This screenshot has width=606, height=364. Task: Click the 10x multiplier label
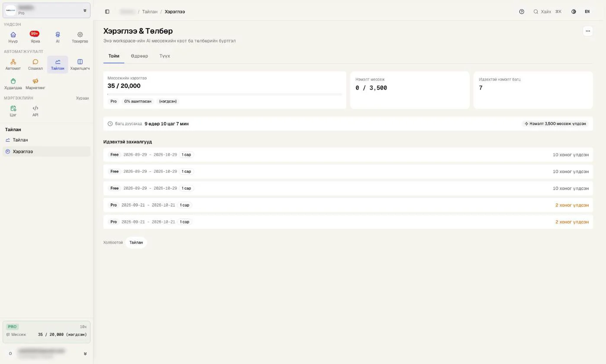click(x=83, y=327)
